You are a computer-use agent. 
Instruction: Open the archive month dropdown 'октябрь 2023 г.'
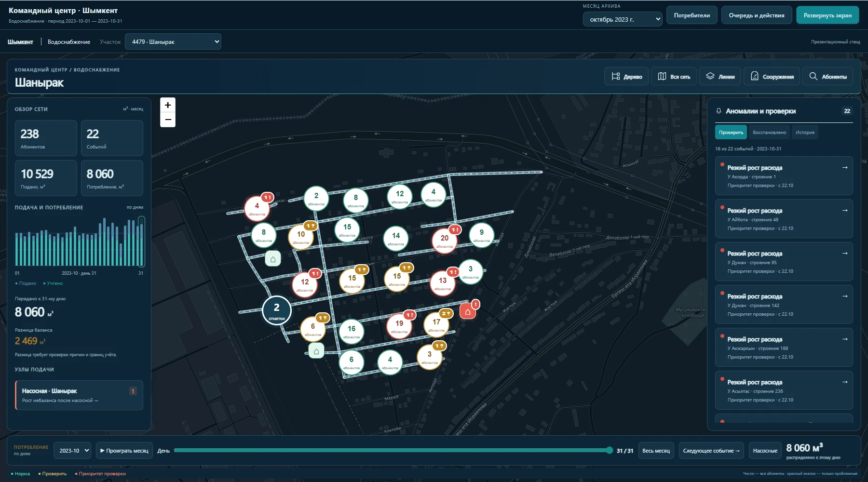pos(623,20)
